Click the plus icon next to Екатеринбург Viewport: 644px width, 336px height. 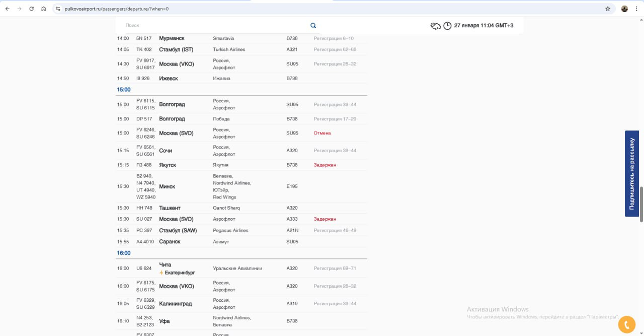pos(161,273)
